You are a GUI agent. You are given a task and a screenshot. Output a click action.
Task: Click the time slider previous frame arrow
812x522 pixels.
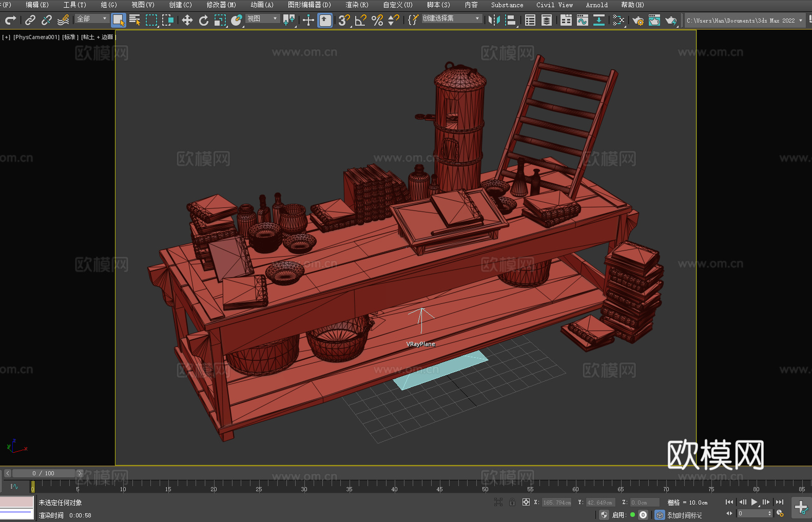(8, 473)
